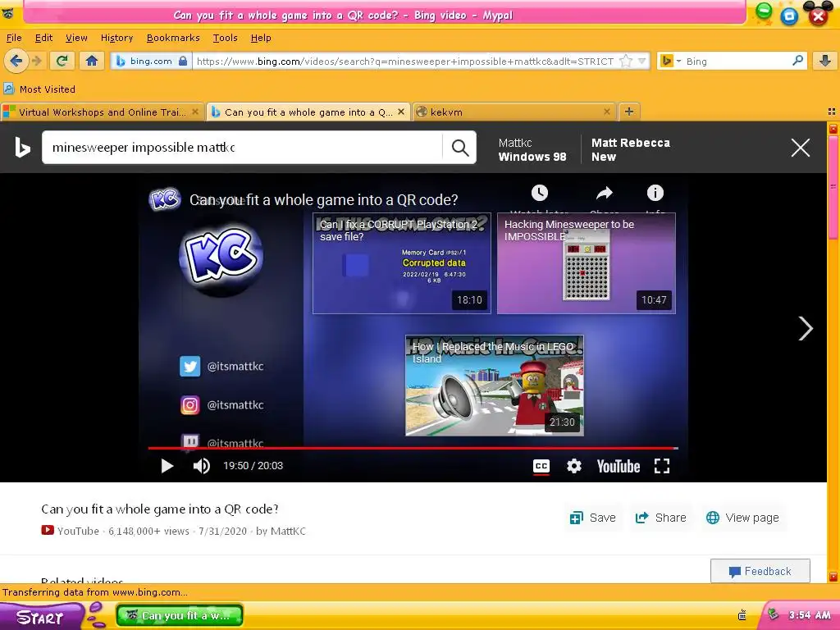Click the vertical page scrollbar thumb
This screenshot has width=840, height=630.
click(x=833, y=188)
